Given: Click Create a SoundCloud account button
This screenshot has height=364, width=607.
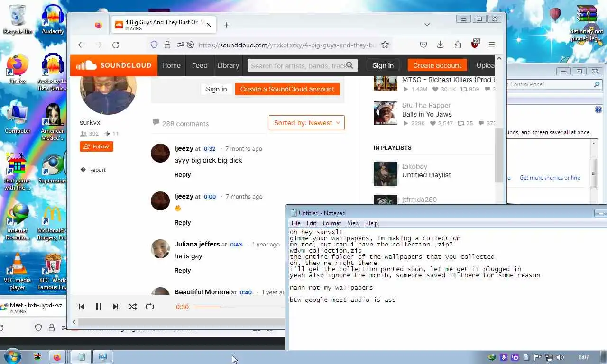Looking at the screenshot, I should [287, 89].
